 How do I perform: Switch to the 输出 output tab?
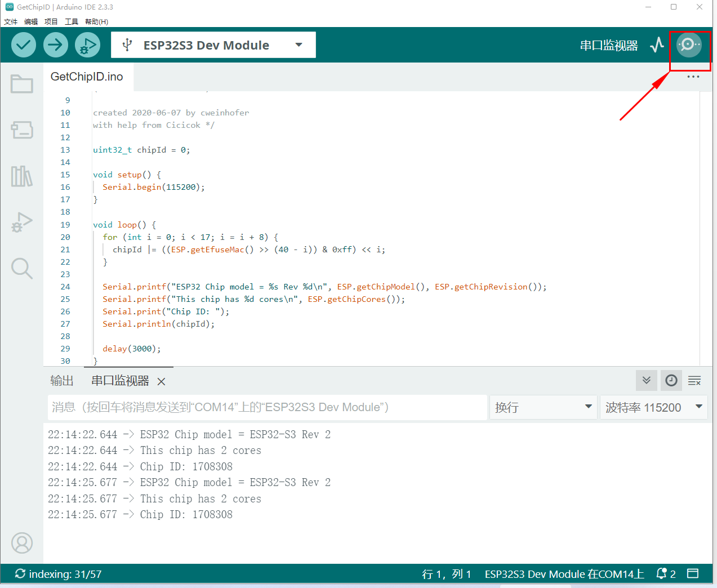[62, 381]
